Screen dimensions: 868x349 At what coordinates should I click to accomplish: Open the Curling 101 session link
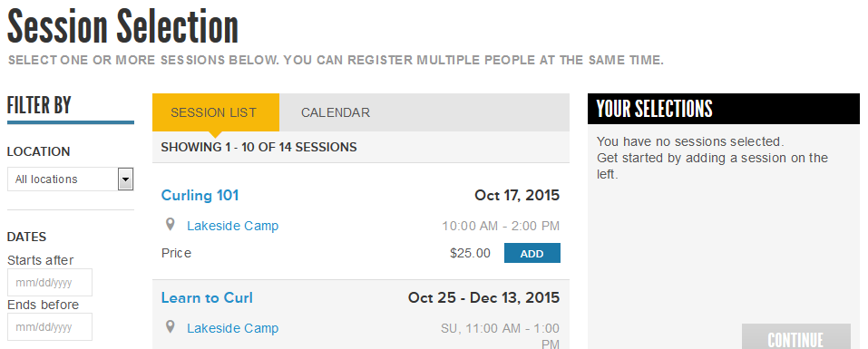(200, 195)
